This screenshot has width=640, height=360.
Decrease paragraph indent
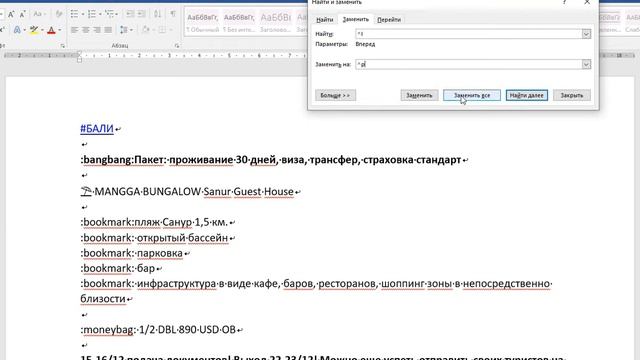click(130, 14)
